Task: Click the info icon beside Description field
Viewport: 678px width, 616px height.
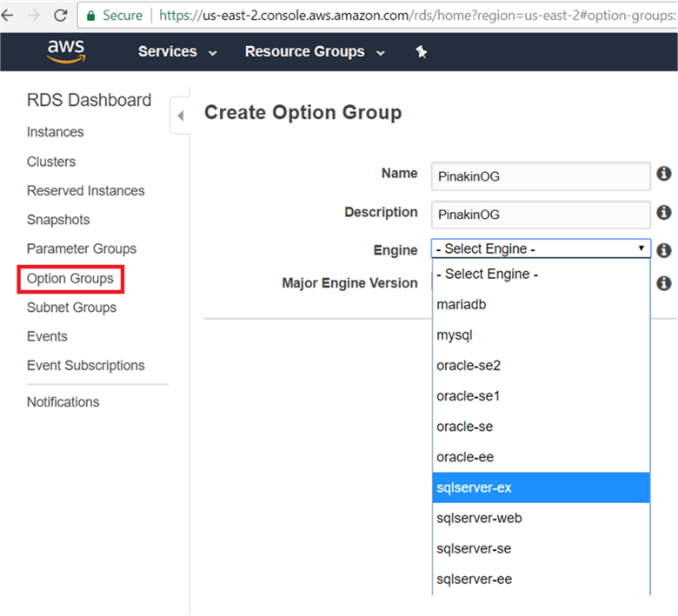Action: pyautogui.click(x=664, y=212)
